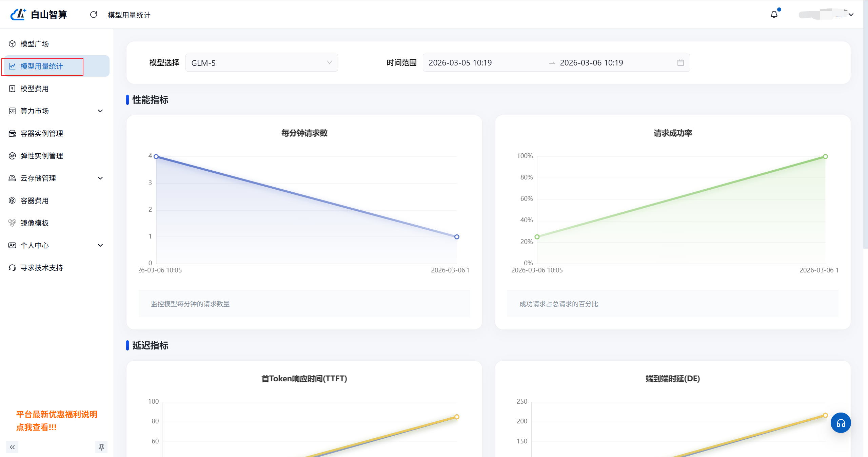Click the 每分钟请求数 chart title
868x457 pixels.
pos(304,133)
